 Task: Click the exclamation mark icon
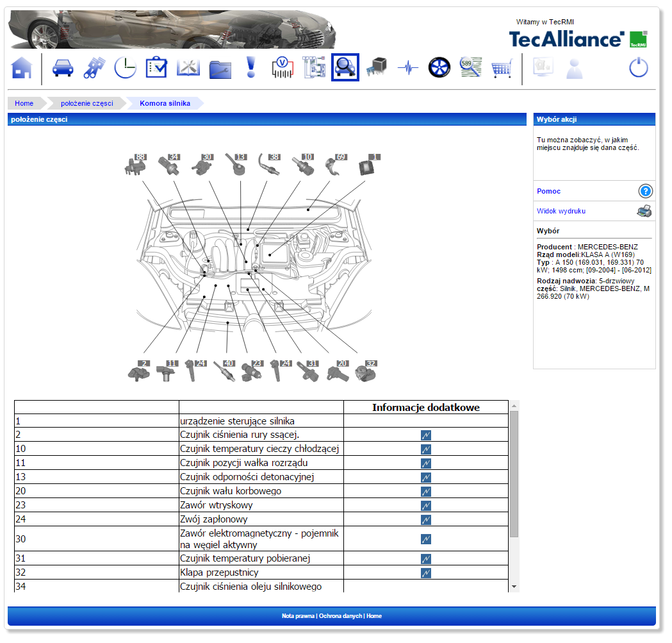tap(251, 67)
